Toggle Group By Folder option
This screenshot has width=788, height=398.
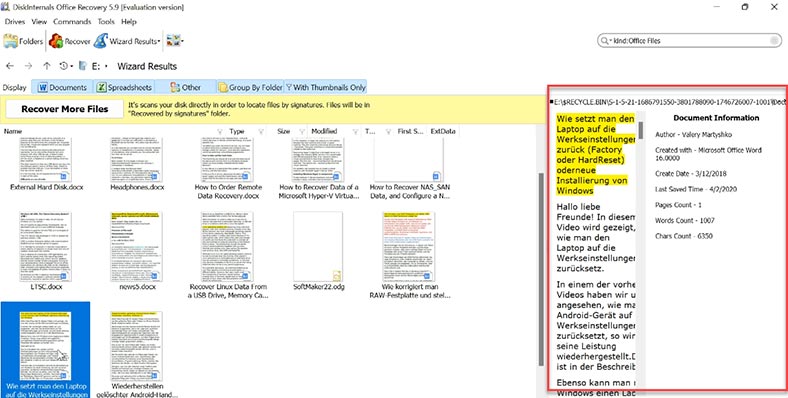click(x=250, y=87)
